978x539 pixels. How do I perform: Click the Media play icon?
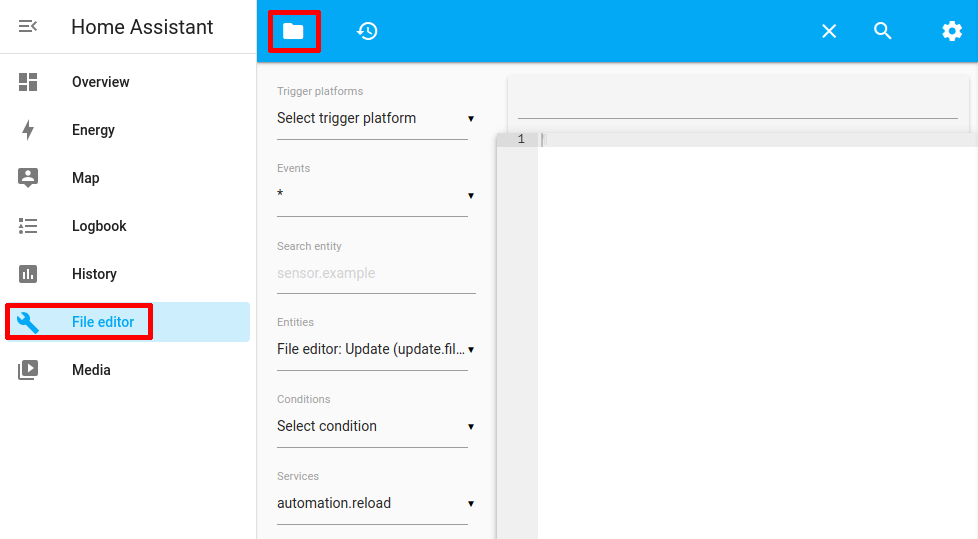[28, 370]
